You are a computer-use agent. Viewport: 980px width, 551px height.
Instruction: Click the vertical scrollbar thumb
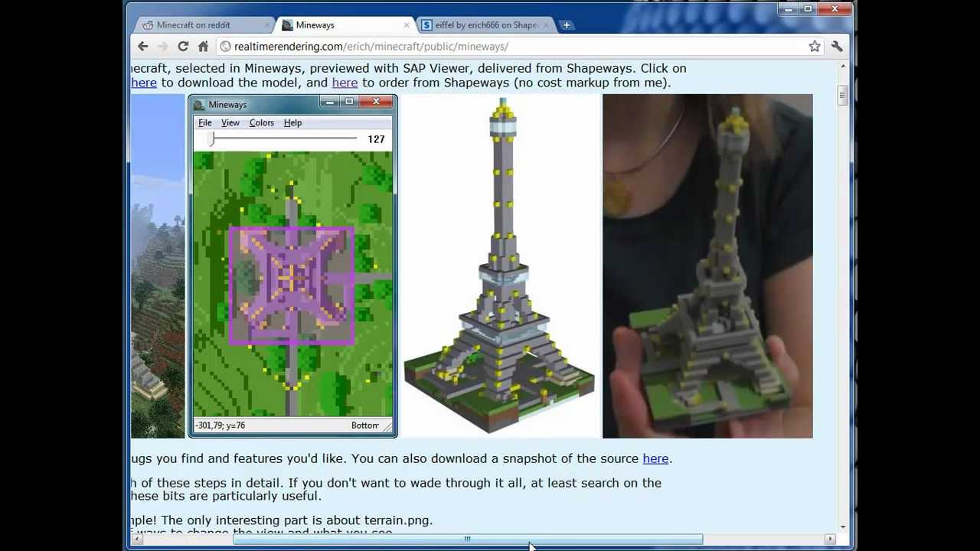pyautogui.click(x=843, y=96)
